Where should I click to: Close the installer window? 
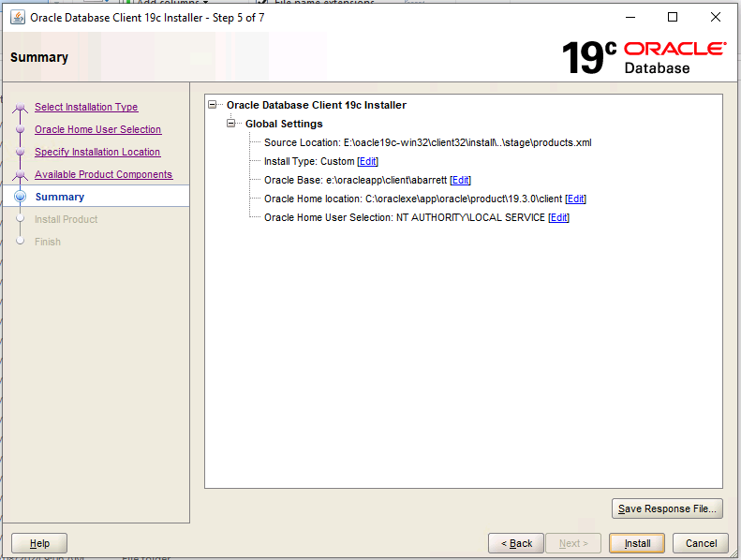pos(716,18)
